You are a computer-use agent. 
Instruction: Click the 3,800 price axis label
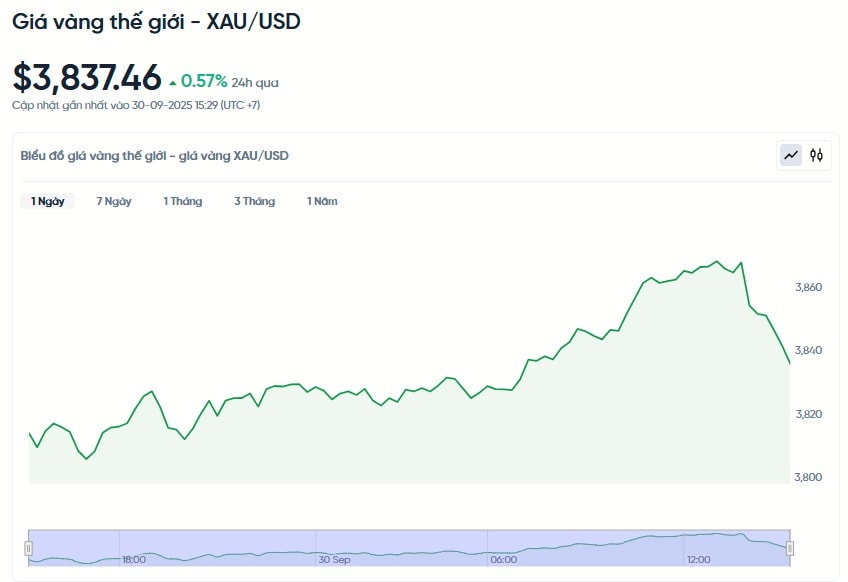808,477
